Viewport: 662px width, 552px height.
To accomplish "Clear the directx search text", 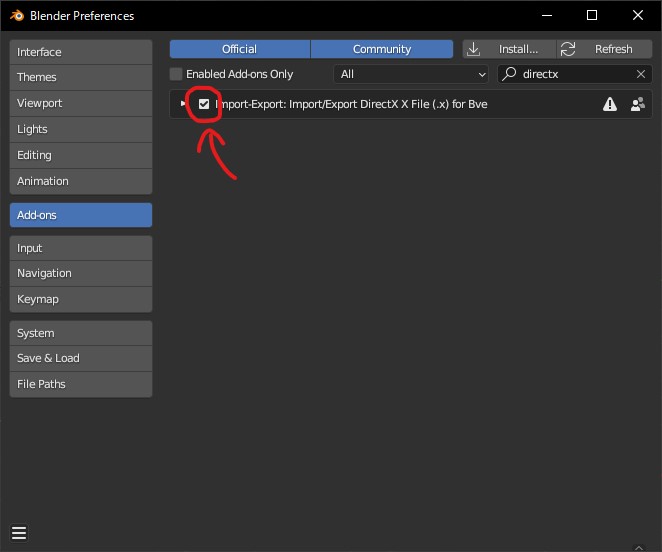I will 640,74.
